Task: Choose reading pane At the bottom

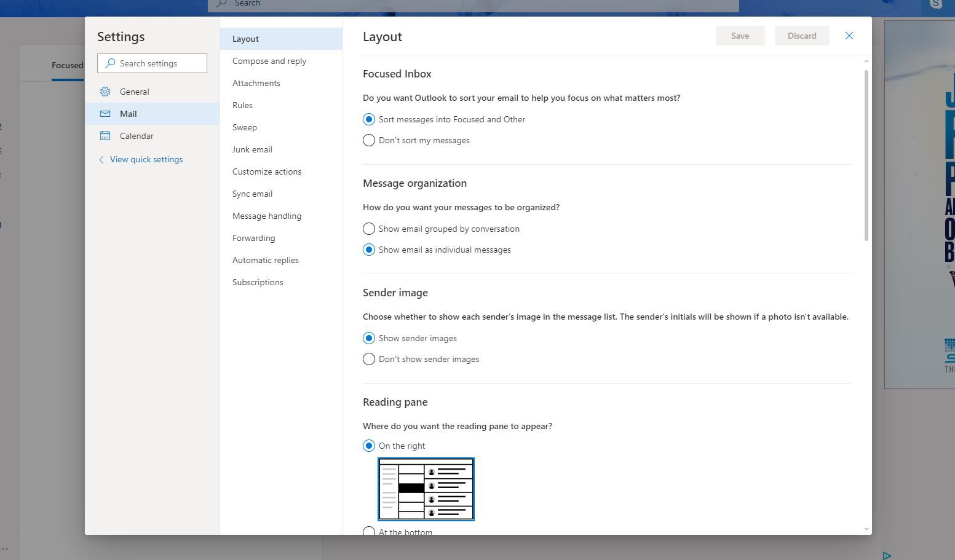Action: (369, 532)
